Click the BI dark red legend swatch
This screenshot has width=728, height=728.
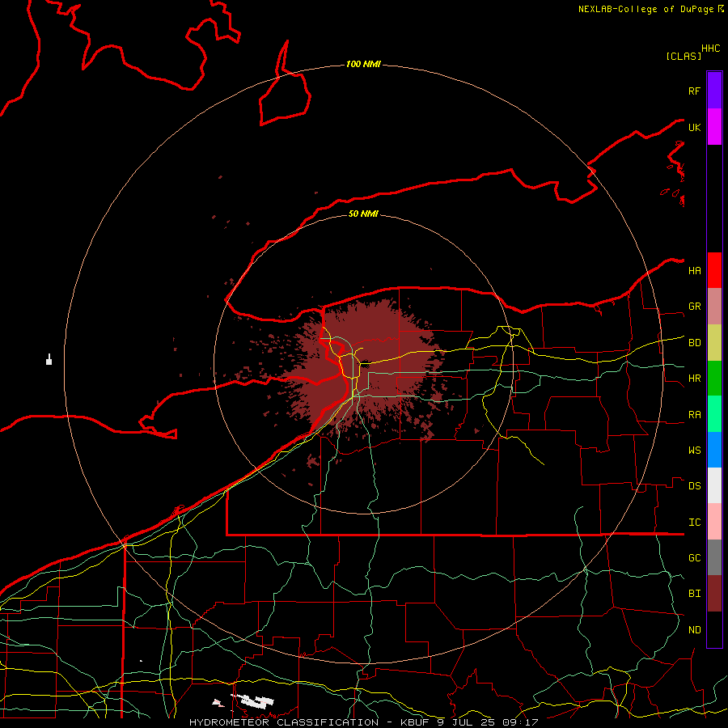click(x=714, y=594)
